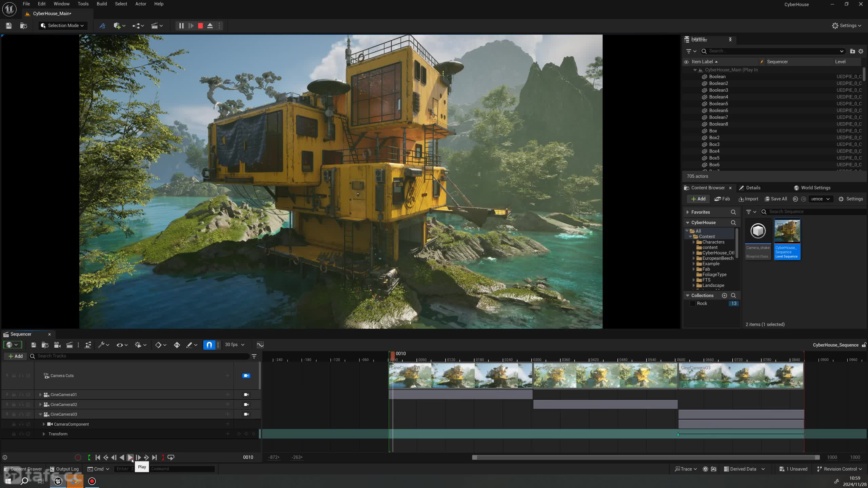Switch to the Details tab
This screenshot has height=488, width=868.
(750, 188)
